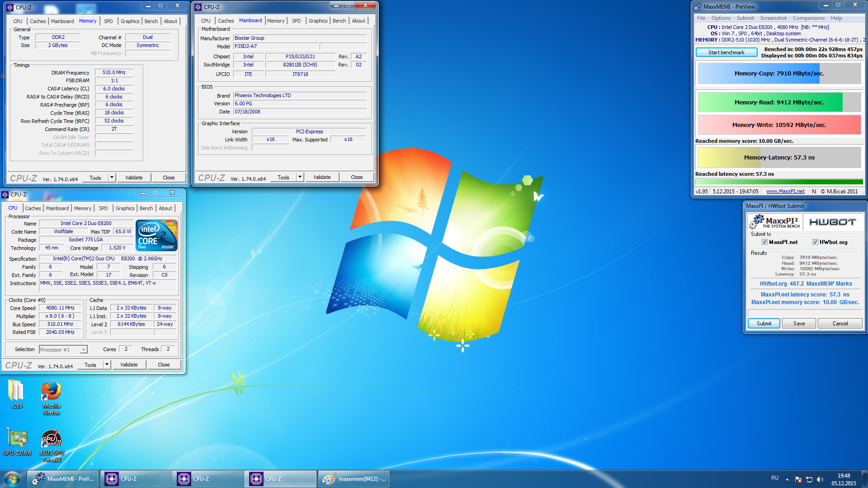The width and height of the screenshot is (868, 488).
Task: Click HWbot.org 487.2 MaxxMEM² Marks text
Action: 806,284
